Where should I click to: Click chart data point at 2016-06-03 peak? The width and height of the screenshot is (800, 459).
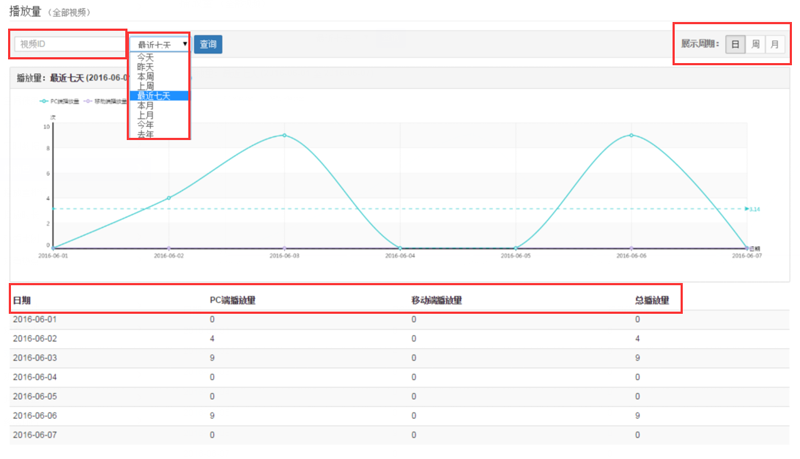[x=285, y=135]
